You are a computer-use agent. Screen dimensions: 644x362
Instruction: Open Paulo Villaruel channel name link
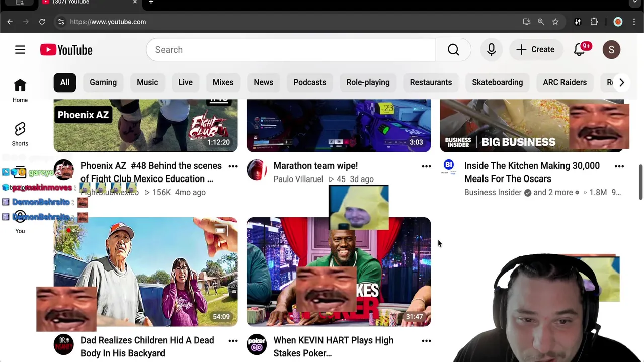[298, 179]
